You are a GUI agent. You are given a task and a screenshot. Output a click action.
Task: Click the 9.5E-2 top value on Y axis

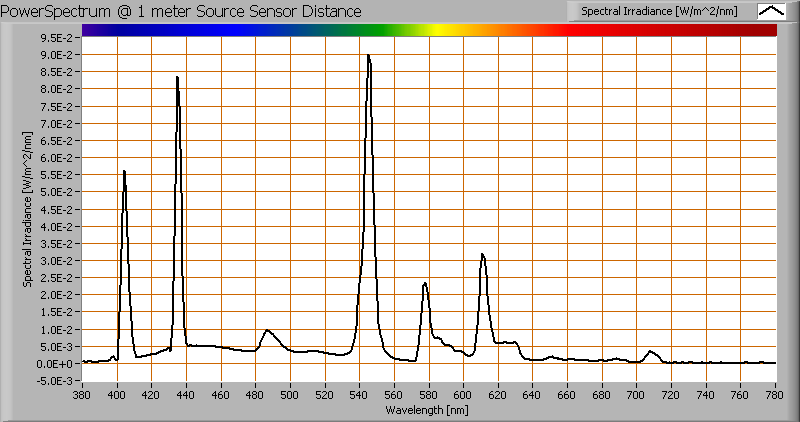coord(56,37)
